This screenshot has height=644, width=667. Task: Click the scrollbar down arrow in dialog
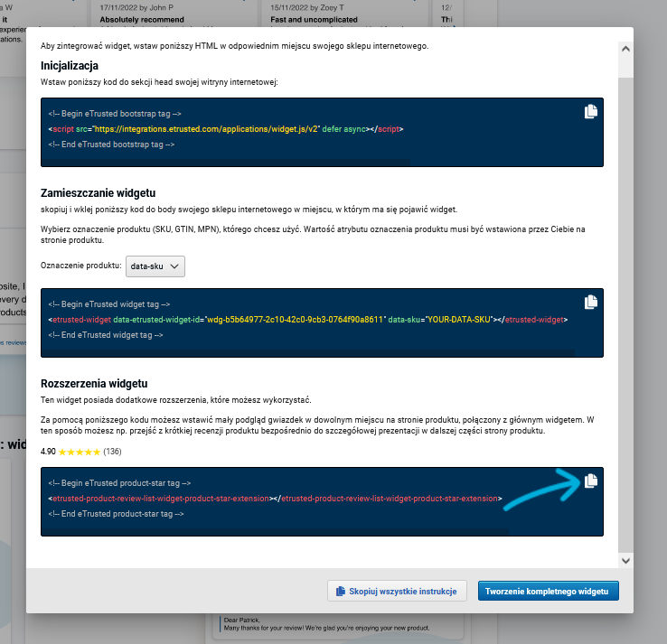click(x=625, y=561)
